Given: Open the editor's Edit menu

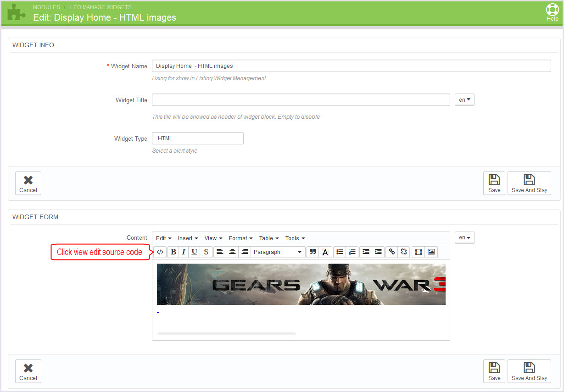Looking at the screenshot, I should tap(163, 238).
